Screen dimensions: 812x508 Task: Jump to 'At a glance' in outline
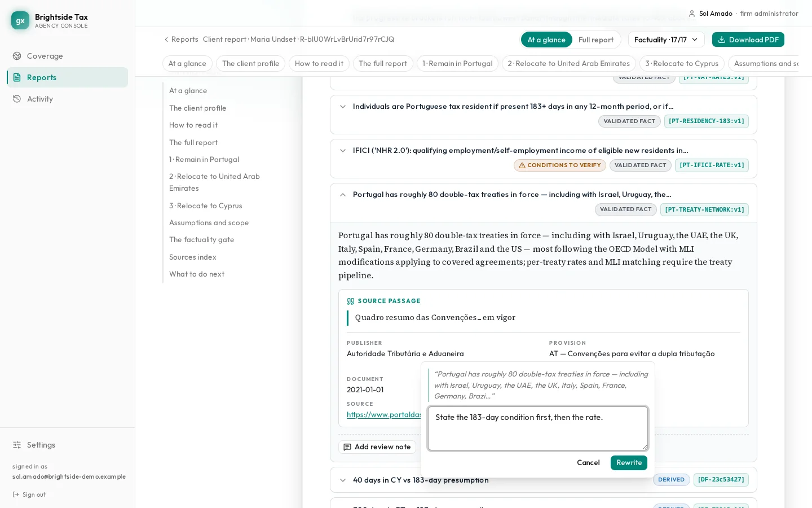pyautogui.click(x=188, y=91)
